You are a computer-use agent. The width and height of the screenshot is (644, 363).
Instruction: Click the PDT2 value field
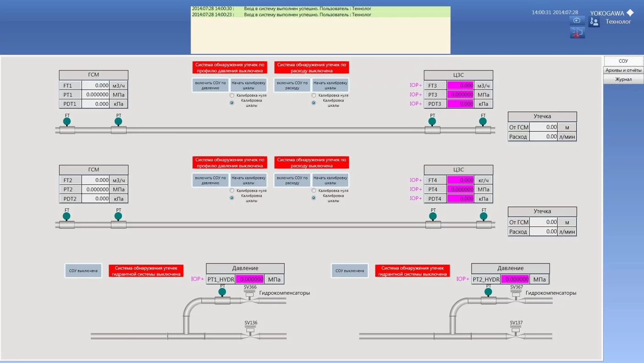click(x=96, y=199)
